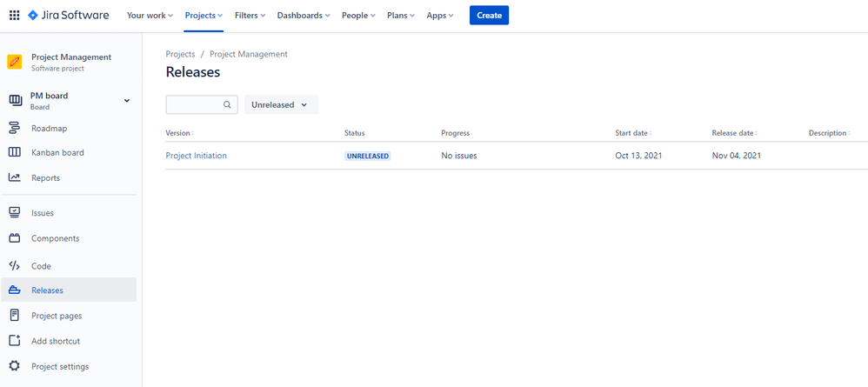Screen dimensions: 868x387
Task: Click the Code brackets icon
Action: click(x=15, y=266)
